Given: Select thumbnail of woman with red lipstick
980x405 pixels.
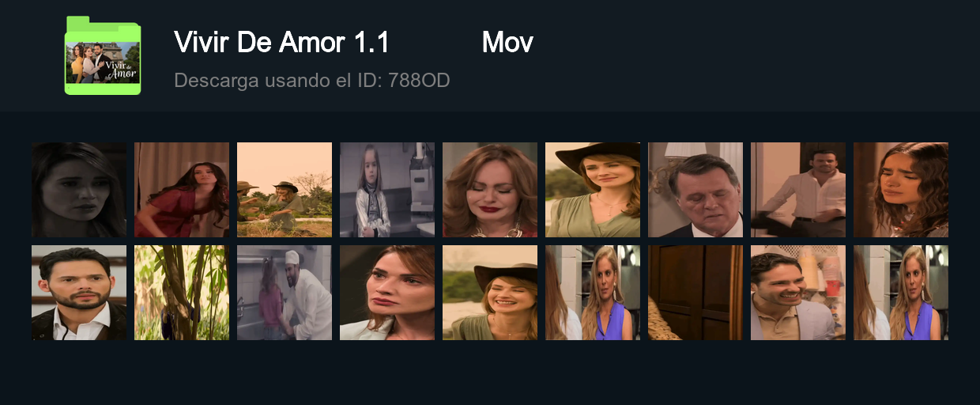Looking at the screenshot, I should [490, 190].
